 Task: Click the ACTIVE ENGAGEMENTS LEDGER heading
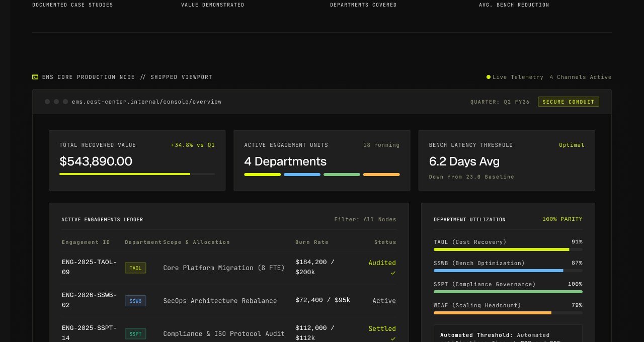point(102,220)
